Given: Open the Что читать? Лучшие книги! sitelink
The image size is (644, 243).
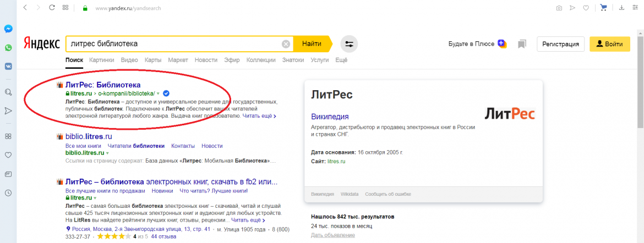Looking at the screenshot, I should 214,191.
